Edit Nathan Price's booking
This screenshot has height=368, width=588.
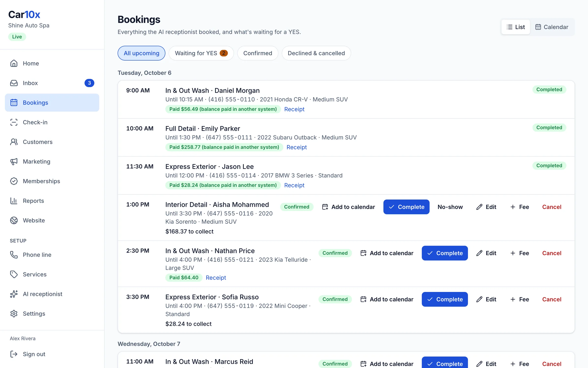click(486, 253)
